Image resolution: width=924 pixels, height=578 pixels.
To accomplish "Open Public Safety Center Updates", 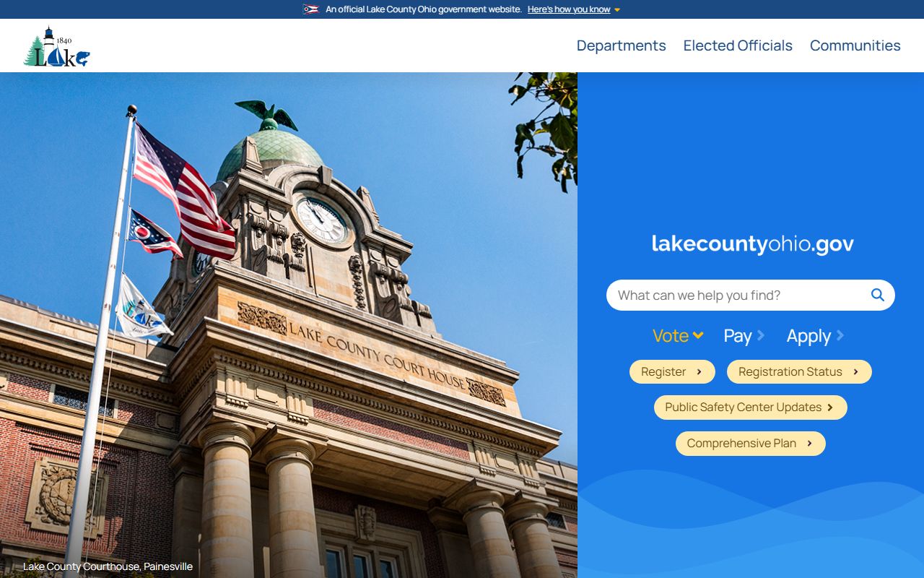I will point(743,407).
